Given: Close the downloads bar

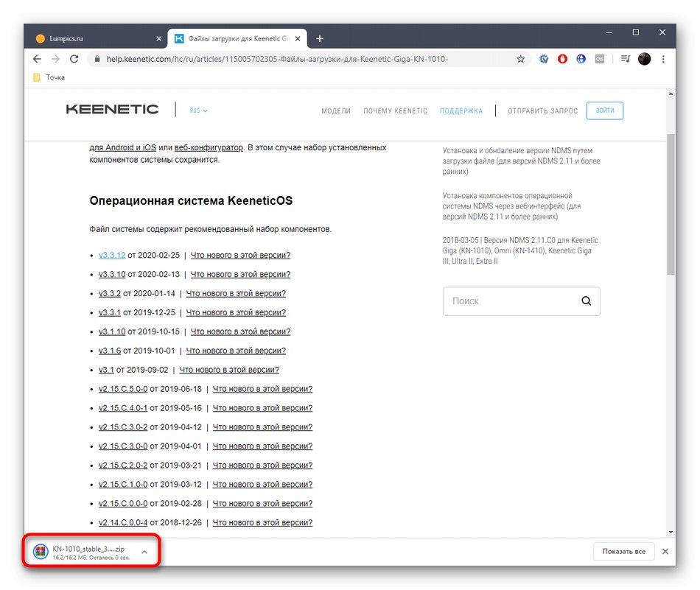Looking at the screenshot, I should pyautogui.click(x=665, y=552).
